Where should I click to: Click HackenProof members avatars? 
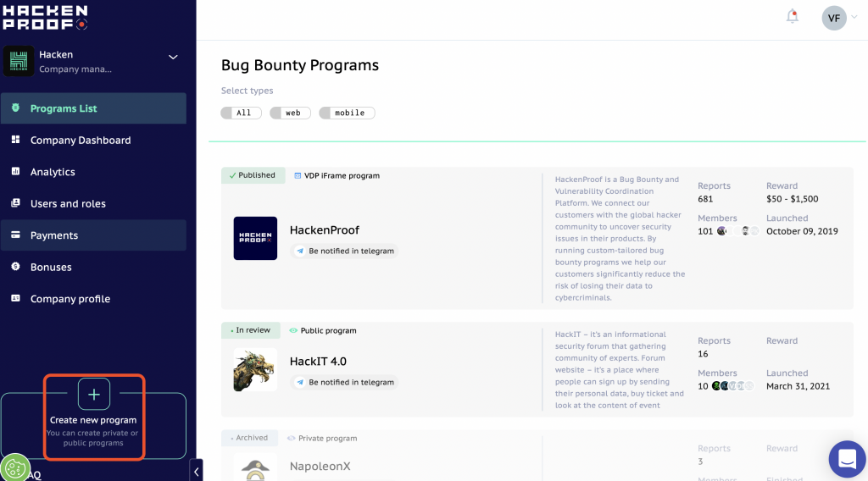[738, 231]
